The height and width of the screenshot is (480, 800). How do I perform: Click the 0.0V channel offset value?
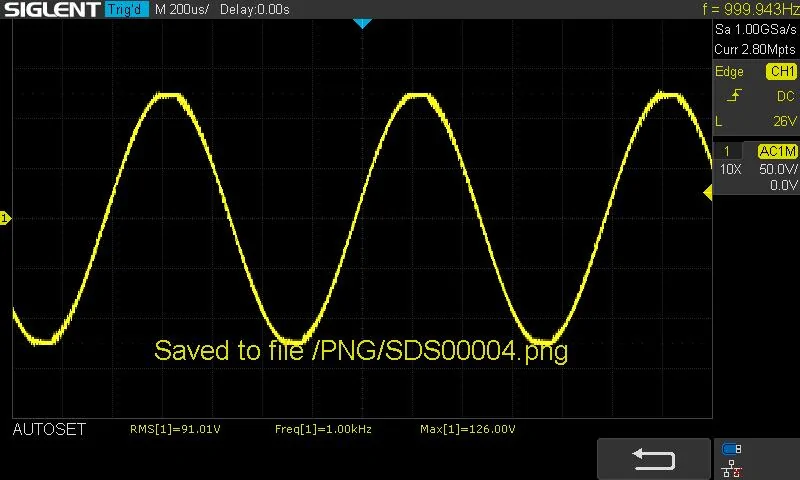pos(784,185)
